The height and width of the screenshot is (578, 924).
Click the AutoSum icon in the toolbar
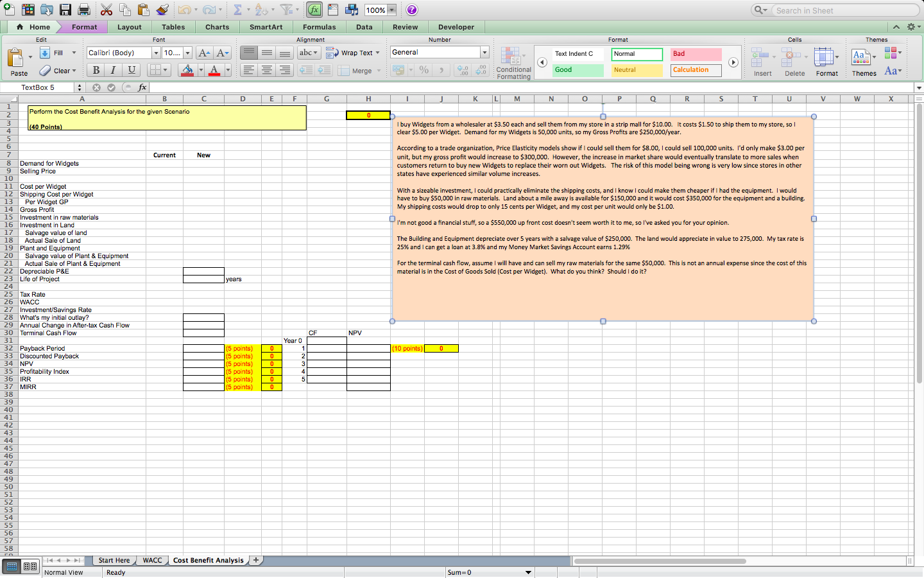[x=238, y=10]
